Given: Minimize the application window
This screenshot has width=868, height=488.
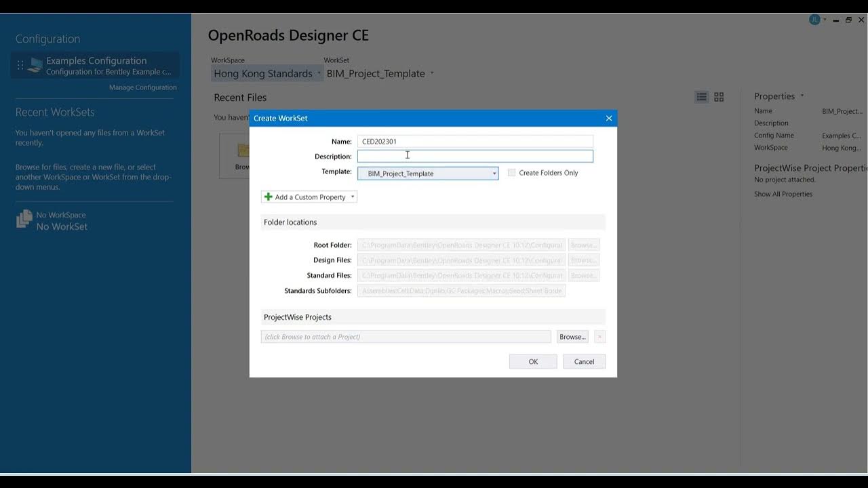Looking at the screenshot, I should [x=836, y=20].
